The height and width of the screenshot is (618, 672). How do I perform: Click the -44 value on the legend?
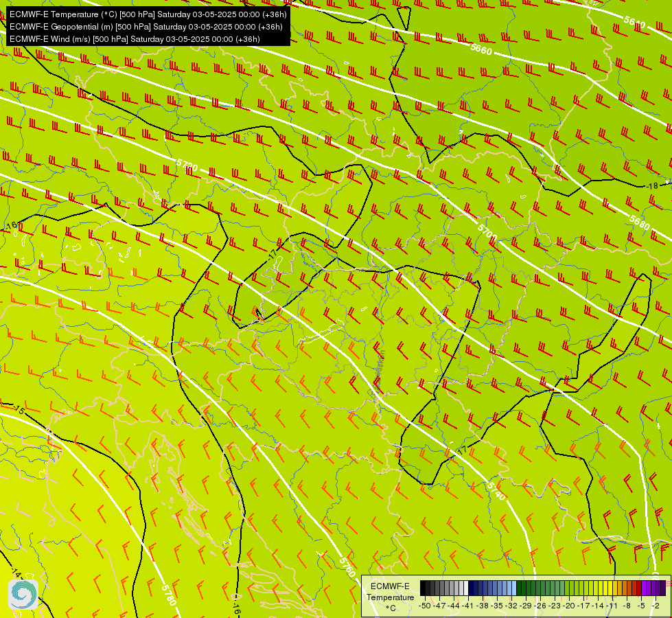pos(454,606)
